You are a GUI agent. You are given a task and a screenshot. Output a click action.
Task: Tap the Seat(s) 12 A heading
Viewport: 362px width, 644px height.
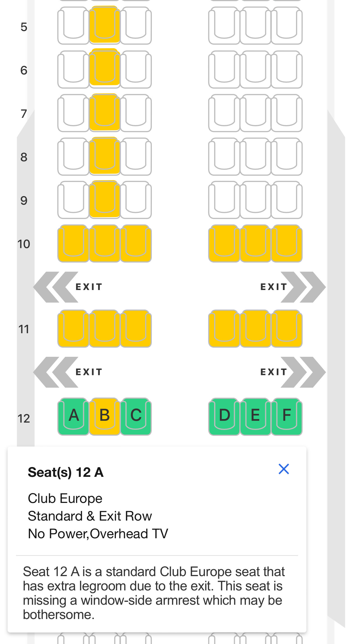[66, 472]
